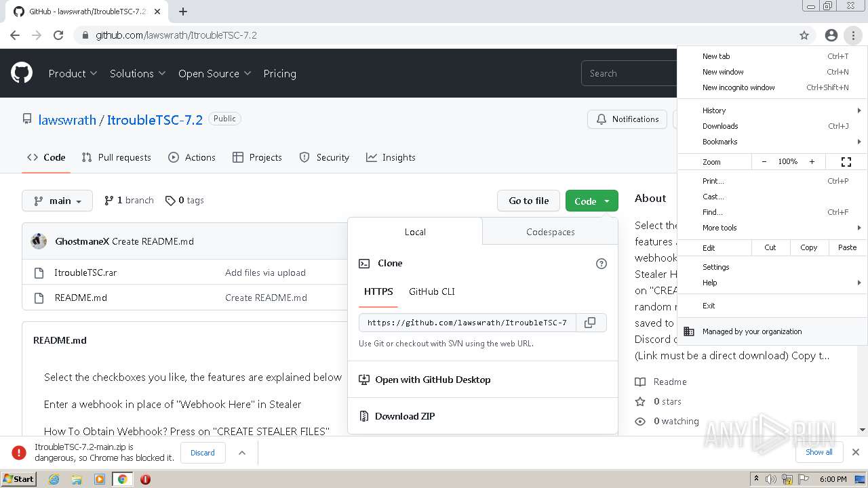
Task: Open the Insights repository tab
Action: 391,157
